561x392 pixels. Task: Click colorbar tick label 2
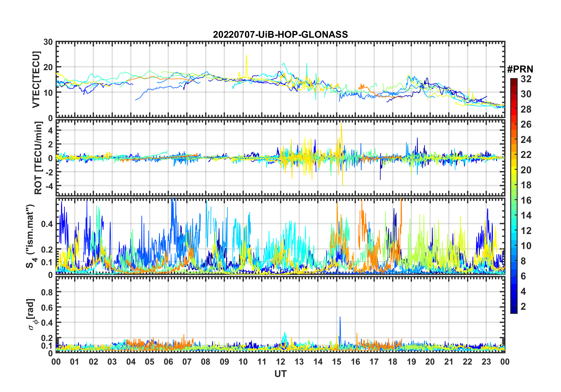523,307
